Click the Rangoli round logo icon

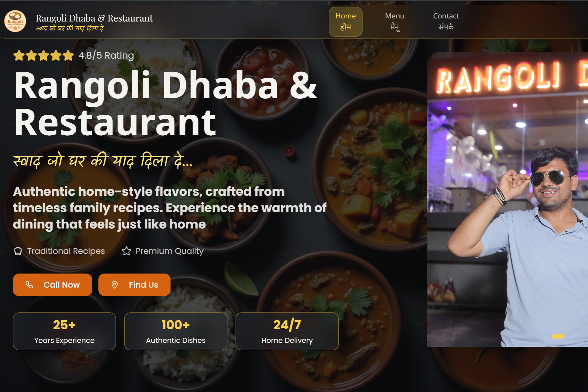pyautogui.click(x=15, y=21)
